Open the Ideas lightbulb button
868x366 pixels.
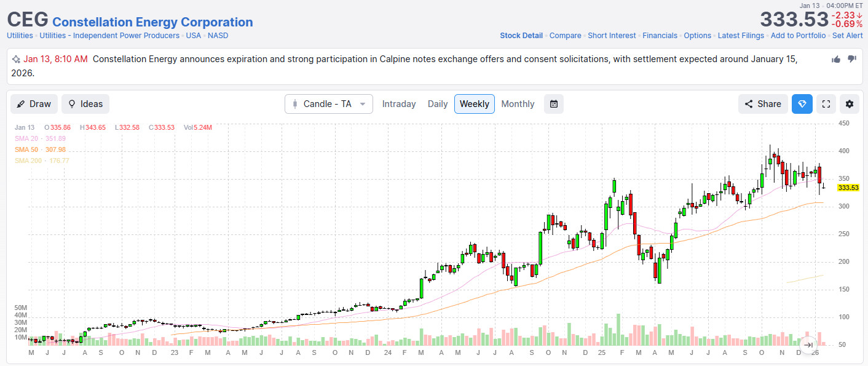click(85, 104)
